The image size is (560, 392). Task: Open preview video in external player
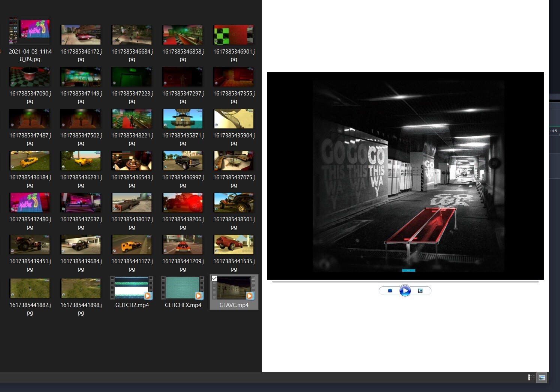pos(420,291)
